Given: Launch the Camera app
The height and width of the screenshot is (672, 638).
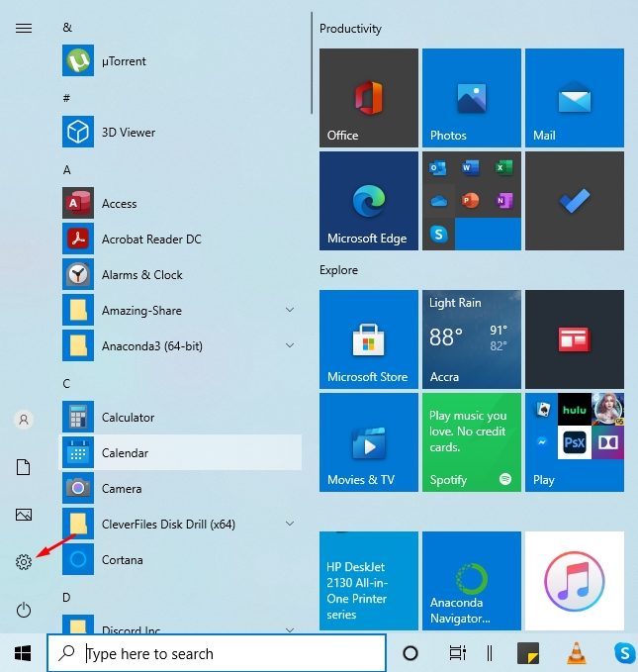Looking at the screenshot, I should (x=180, y=488).
